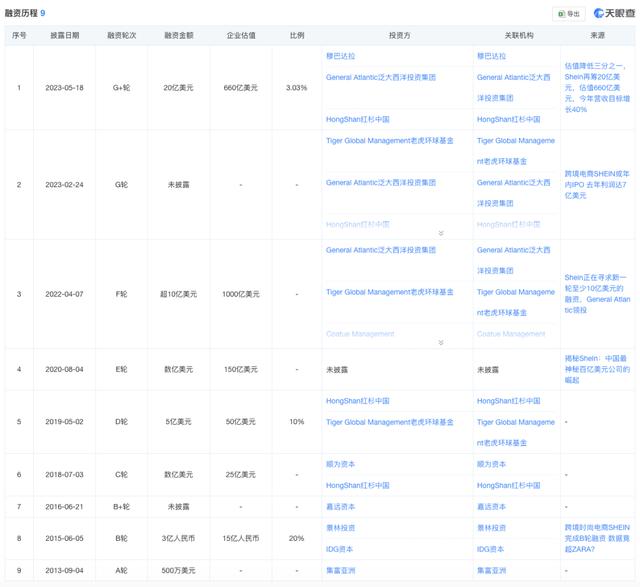Expand the investor list in the F轮 row
Viewport: 640px width, 587px height.
tap(441, 342)
